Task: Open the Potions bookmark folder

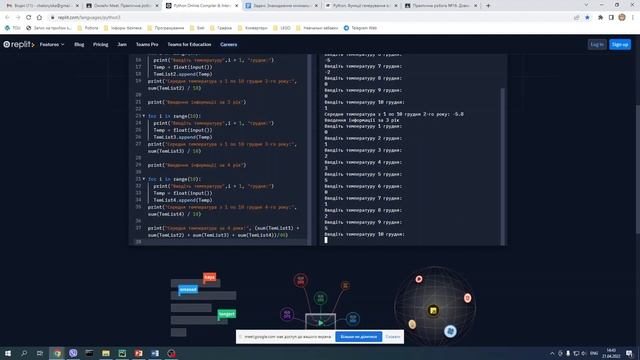Action: (88, 28)
